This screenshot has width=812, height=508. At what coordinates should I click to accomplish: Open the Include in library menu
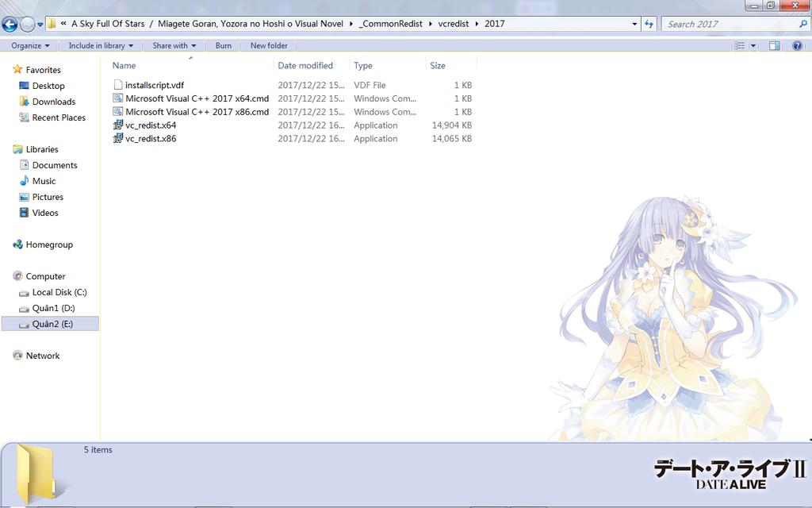[101, 45]
